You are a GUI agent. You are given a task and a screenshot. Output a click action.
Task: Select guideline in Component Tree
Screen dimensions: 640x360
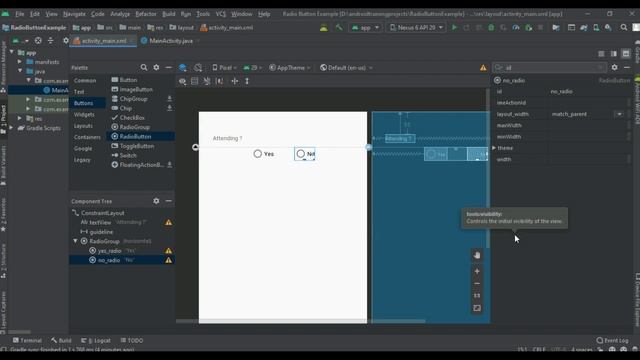tap(101, 232)
